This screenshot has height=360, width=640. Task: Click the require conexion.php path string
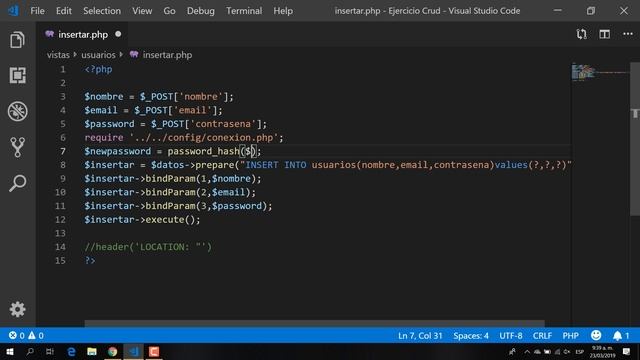pos(204,138)
